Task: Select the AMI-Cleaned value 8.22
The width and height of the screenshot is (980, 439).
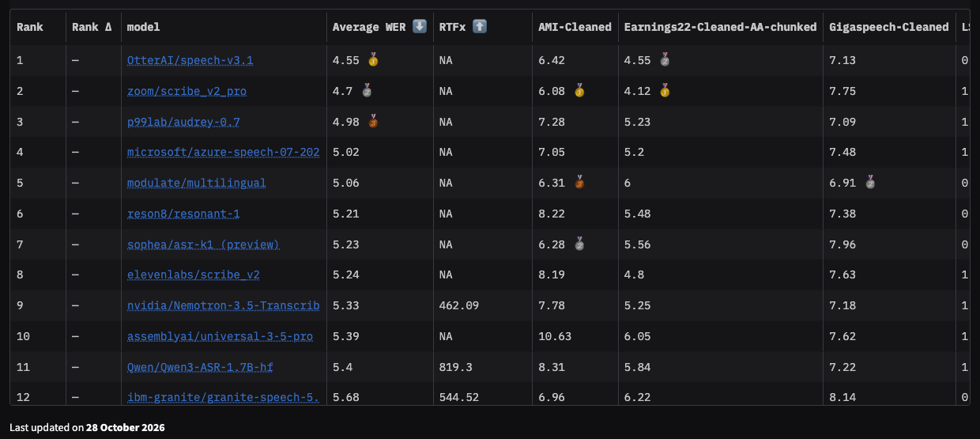Action: [x=552, y=214]
